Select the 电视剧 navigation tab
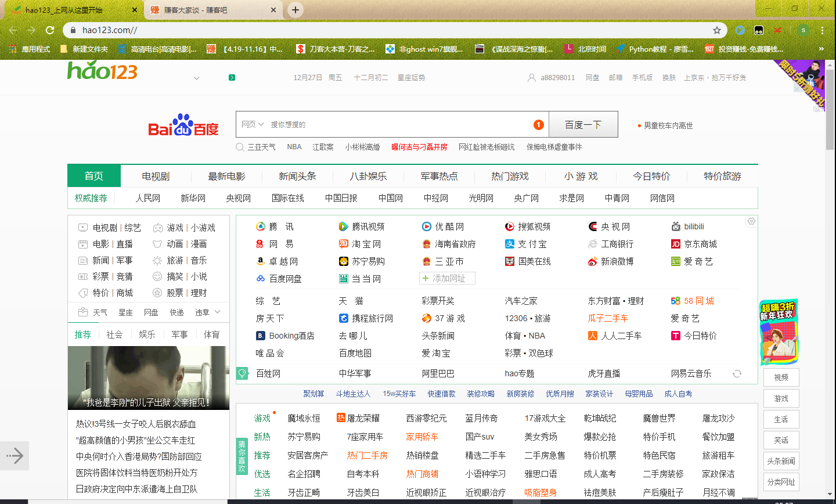This screenshot has width=836, height=504. point(156,176)
